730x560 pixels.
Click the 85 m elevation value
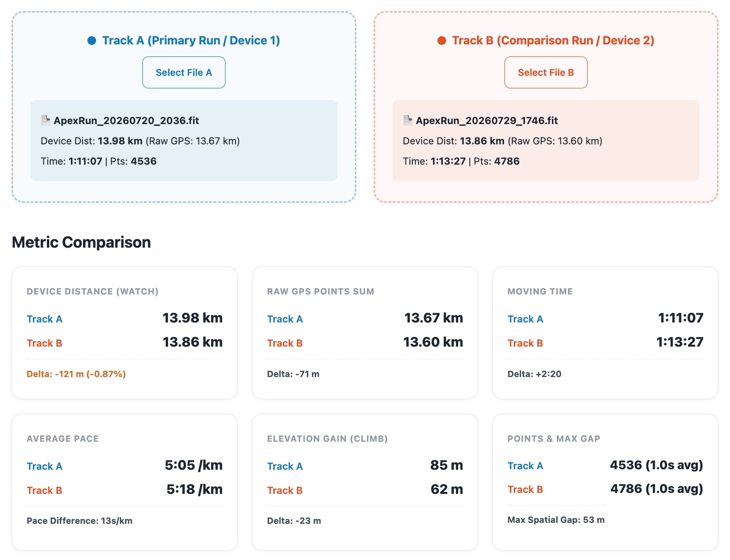(x=446, y=465)
